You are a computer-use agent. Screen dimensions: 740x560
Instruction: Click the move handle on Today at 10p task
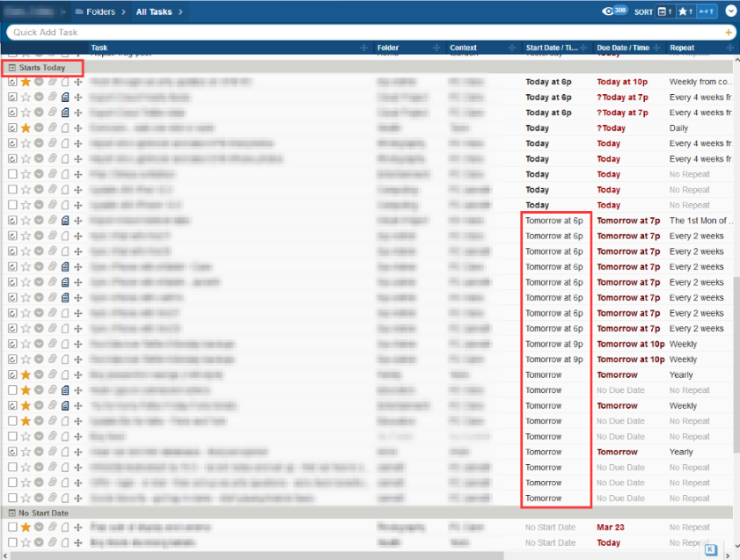coord(78,82)
